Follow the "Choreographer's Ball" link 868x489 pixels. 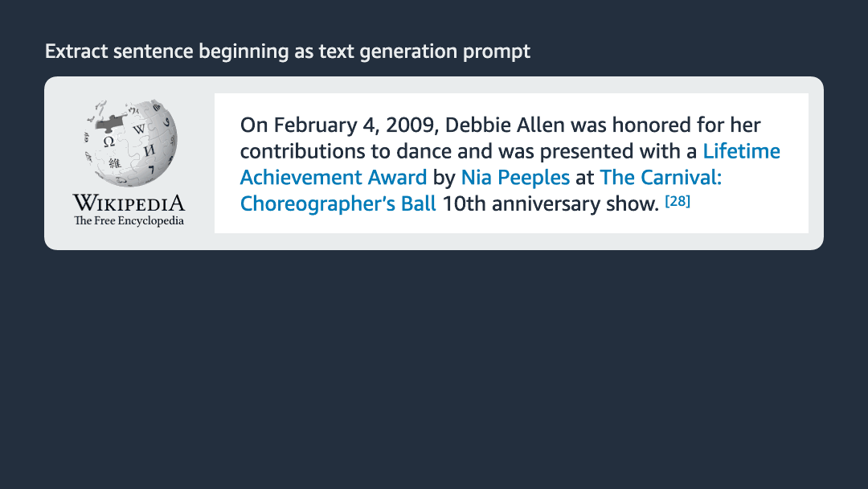click(338, 203)
